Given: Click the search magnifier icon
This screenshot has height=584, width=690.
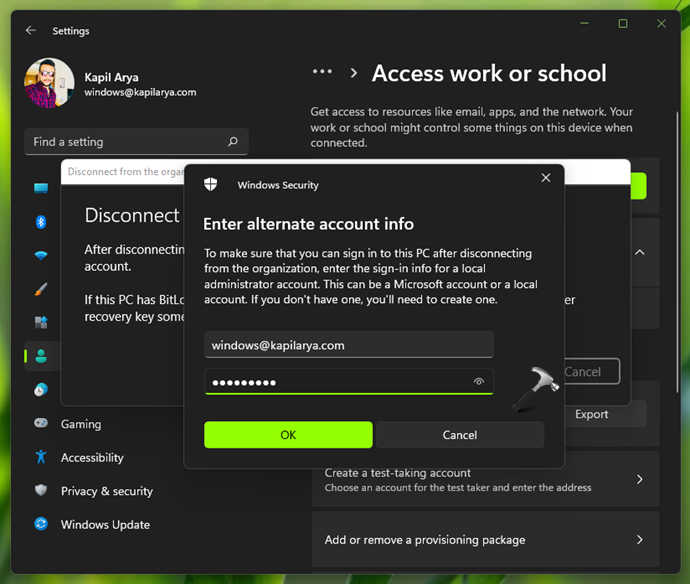Looking at the screenshot, I should click(233, 142).
